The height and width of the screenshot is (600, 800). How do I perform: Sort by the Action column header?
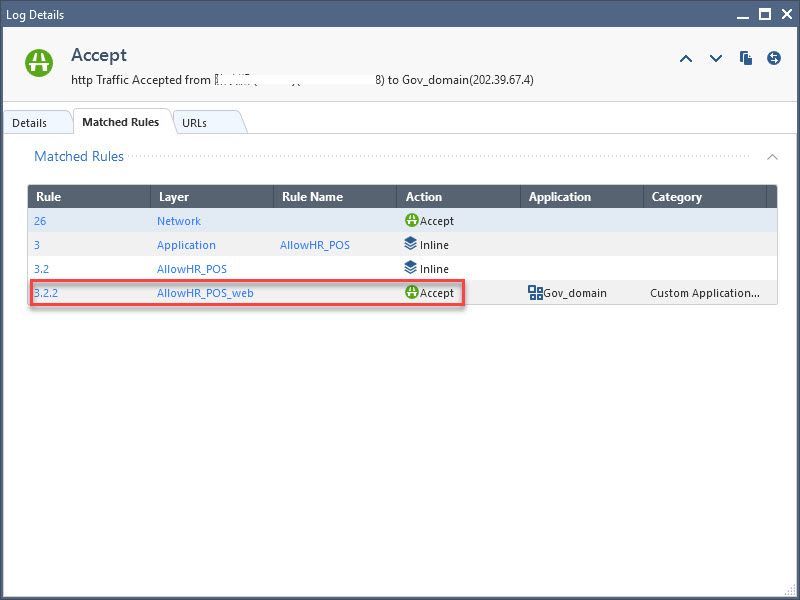(x=424, y=197)
